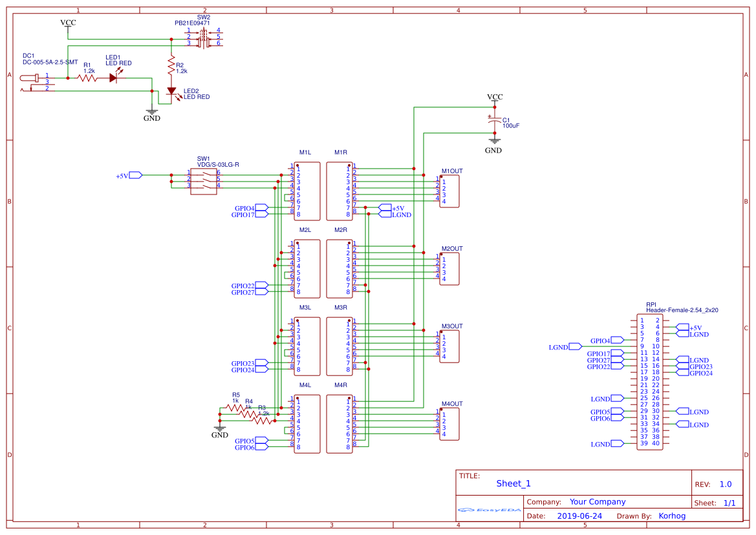Select the GND symbol below DC1
The image size is (756, 535).
151,112
